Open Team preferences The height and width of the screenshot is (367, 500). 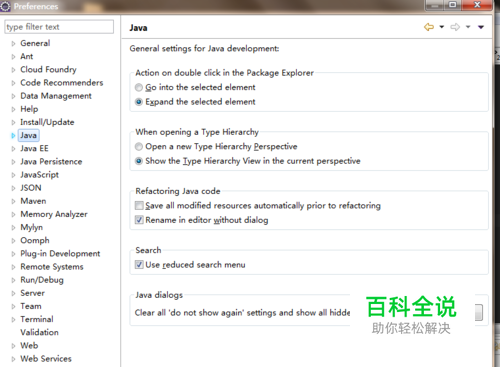click(x=31, y=306)
